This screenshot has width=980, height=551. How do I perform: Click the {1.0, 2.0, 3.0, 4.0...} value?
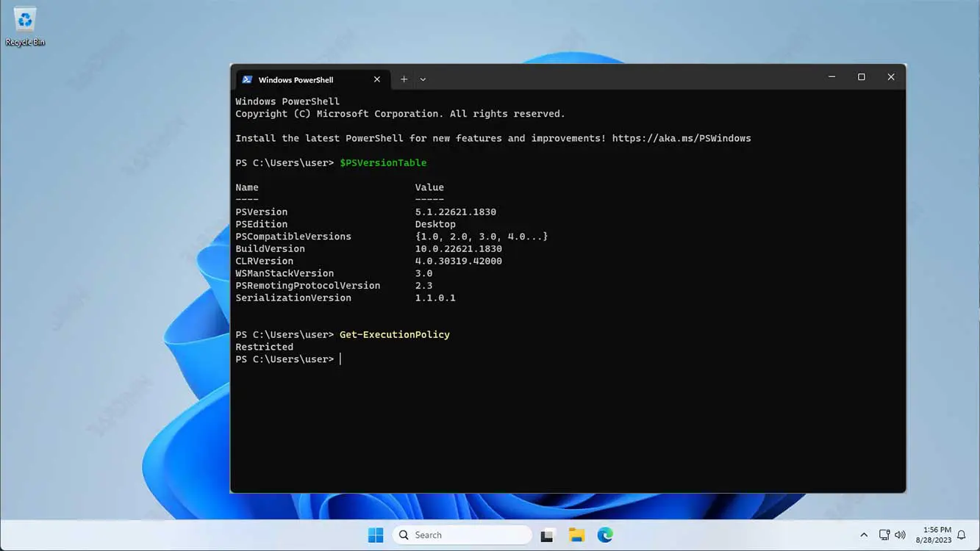[482, 237]
